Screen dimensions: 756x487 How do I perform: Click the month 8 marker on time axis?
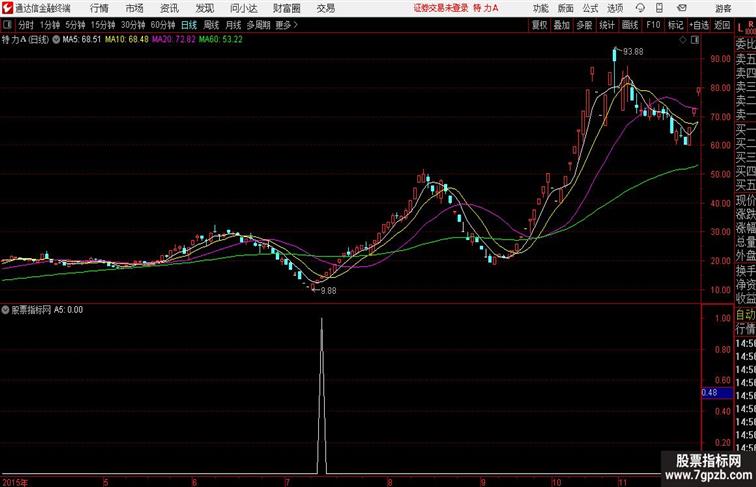[x=390, y=482]
